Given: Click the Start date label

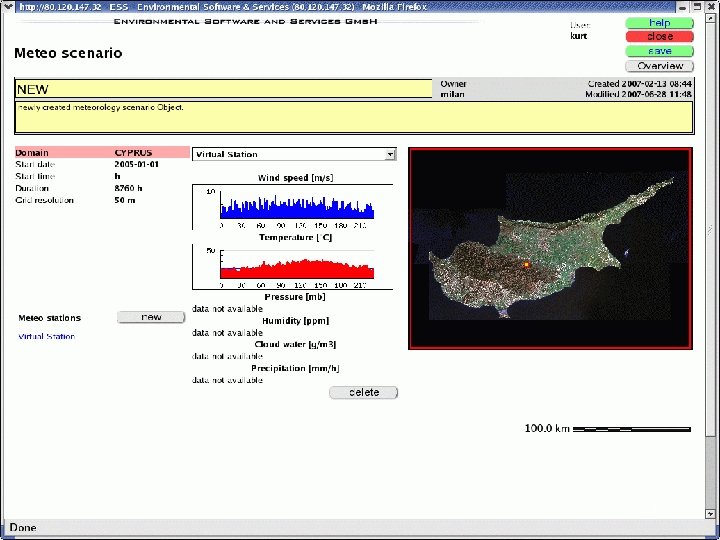Looking at the screenshot, I should [35, 164].
